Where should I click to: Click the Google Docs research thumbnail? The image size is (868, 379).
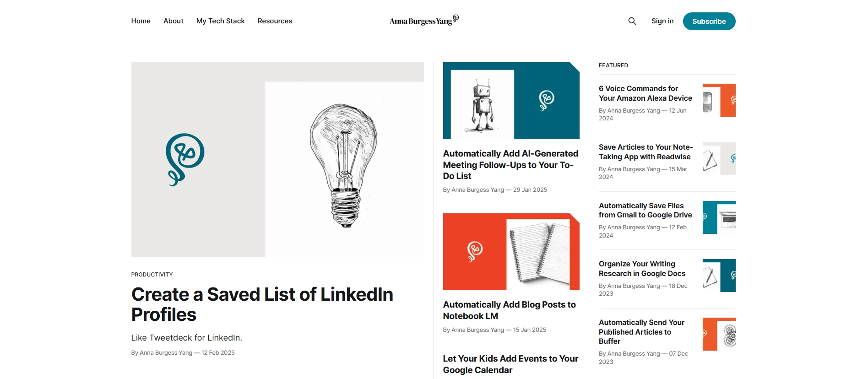(719, 276)
